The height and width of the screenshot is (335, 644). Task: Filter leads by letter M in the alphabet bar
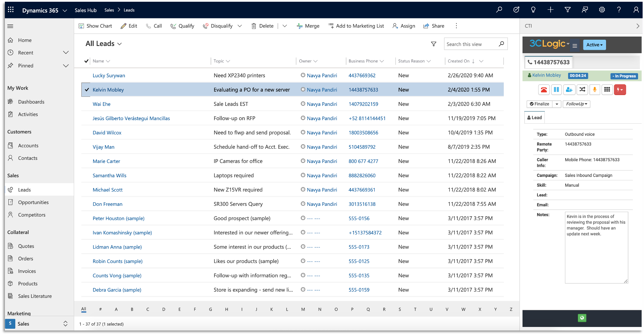click(303, 309)
